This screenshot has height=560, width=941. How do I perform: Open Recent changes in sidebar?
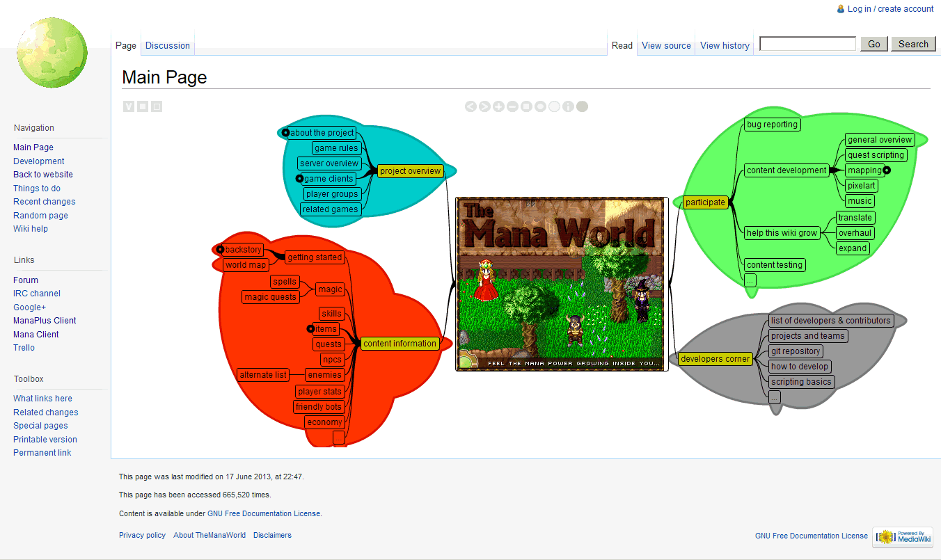pos(45,202)
